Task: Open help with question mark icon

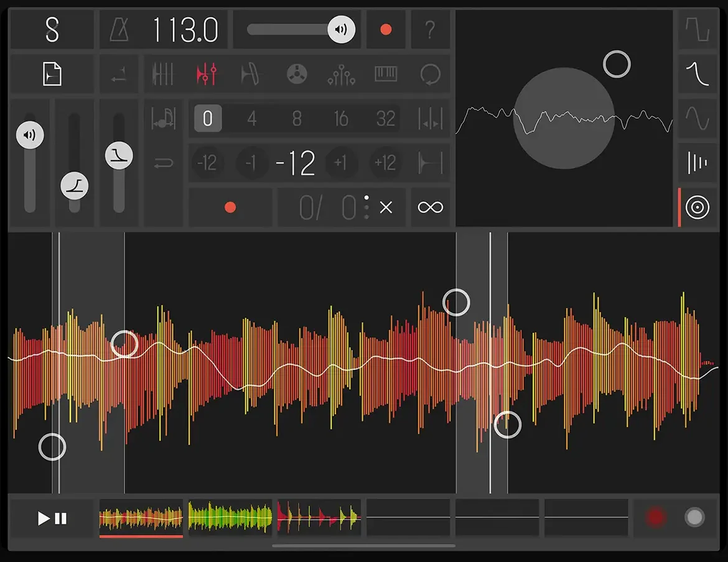Action: pos(431,30)
